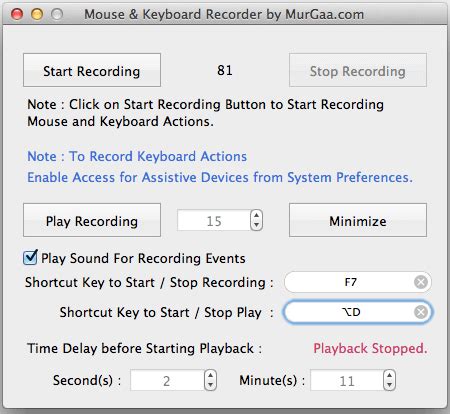Image resolution: width=450 pixels, height=414 pixels.
Task: Decrease the playback repeat count
Action: tap(256, 225)
